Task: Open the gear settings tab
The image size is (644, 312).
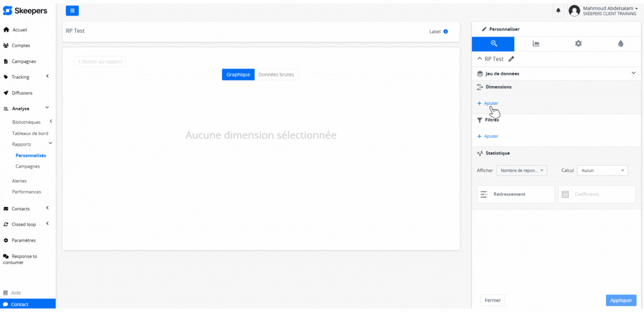Action: 578,44
